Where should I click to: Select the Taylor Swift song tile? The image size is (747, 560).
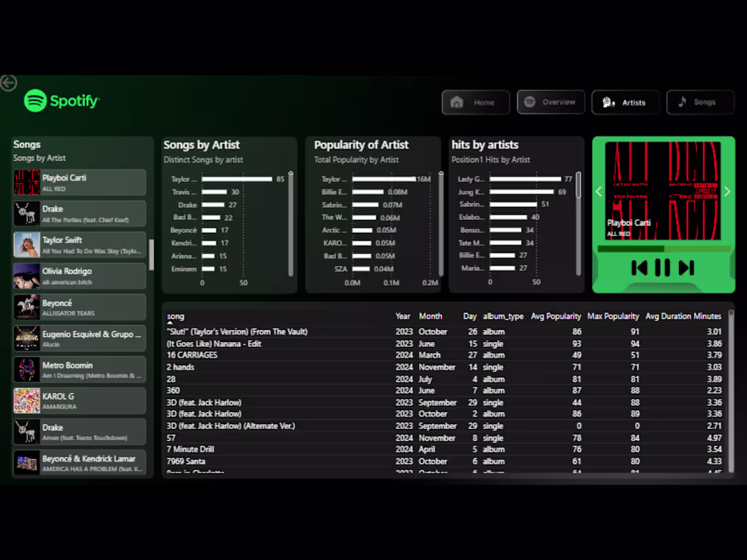tap(79, 245)
